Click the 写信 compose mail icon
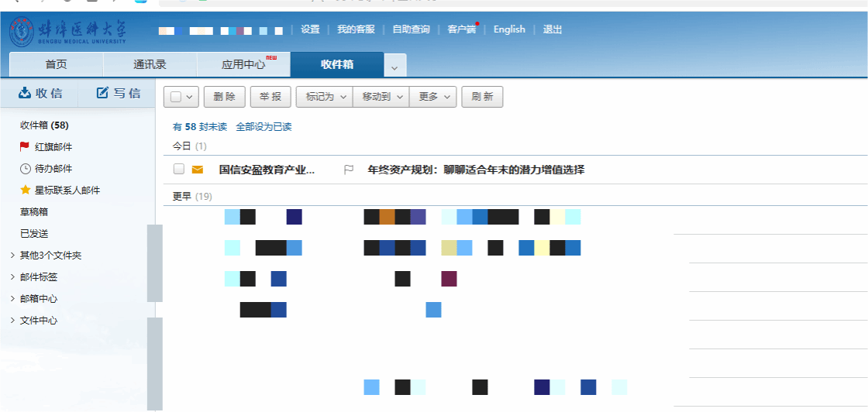 click(102, 94)
